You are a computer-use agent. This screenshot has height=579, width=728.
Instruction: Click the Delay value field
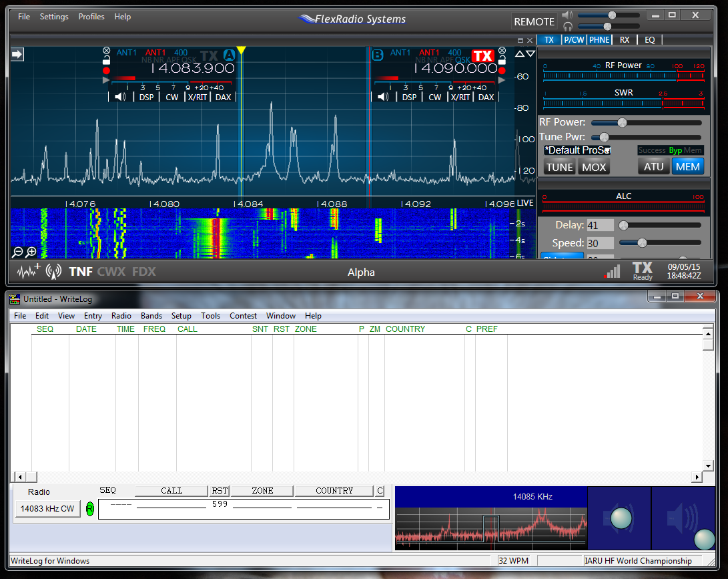pyautogui.click(x=600, y=225)
